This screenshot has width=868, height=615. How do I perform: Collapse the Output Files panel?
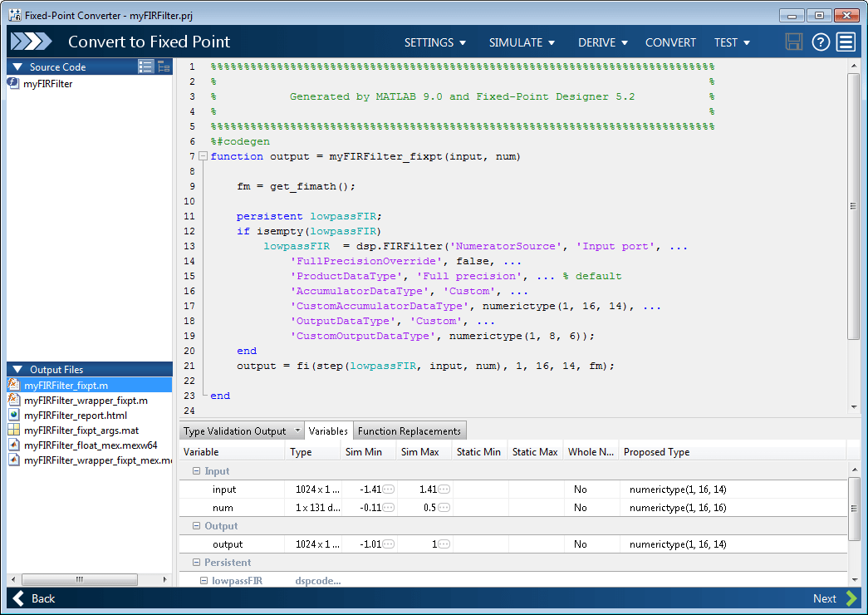[x=17, y=370]
